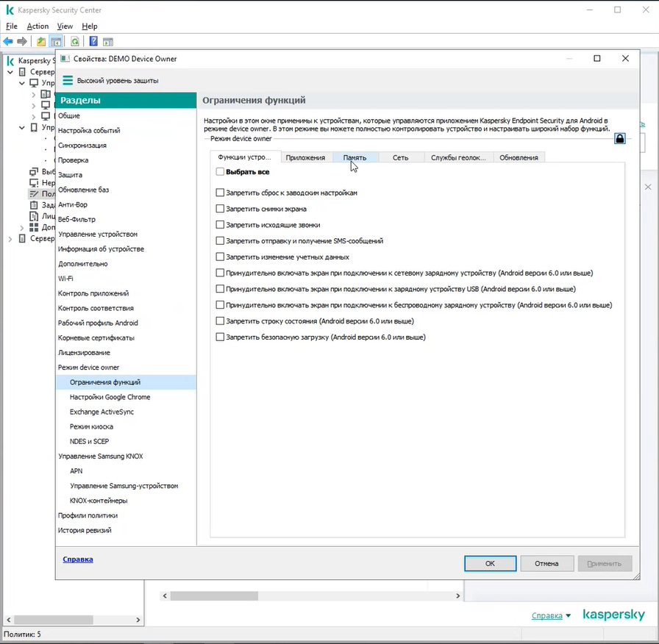The image size is (659, 644).
Task: Select 'Режим киоска' subsection
Action: pyautogui.click(x=126, y=426)
